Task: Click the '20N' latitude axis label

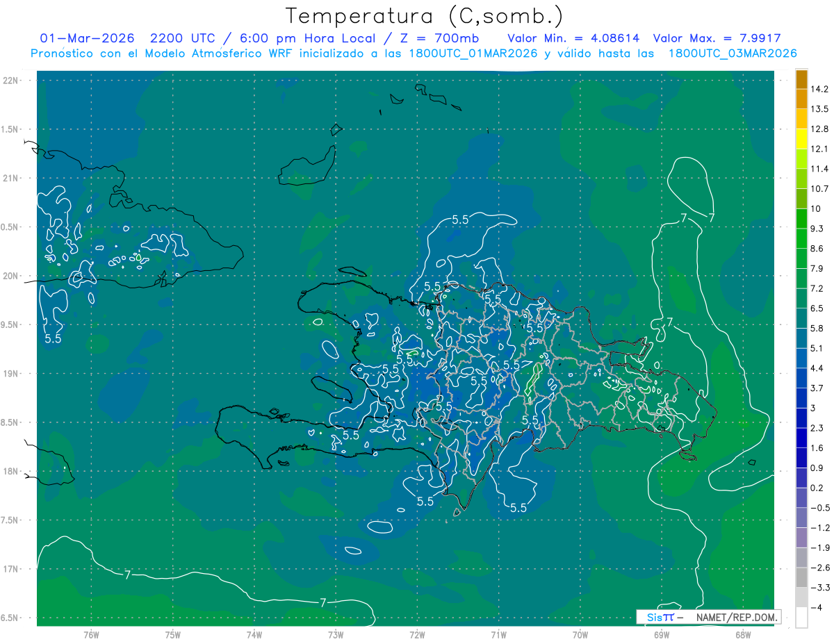Action: tap(11, 276)
